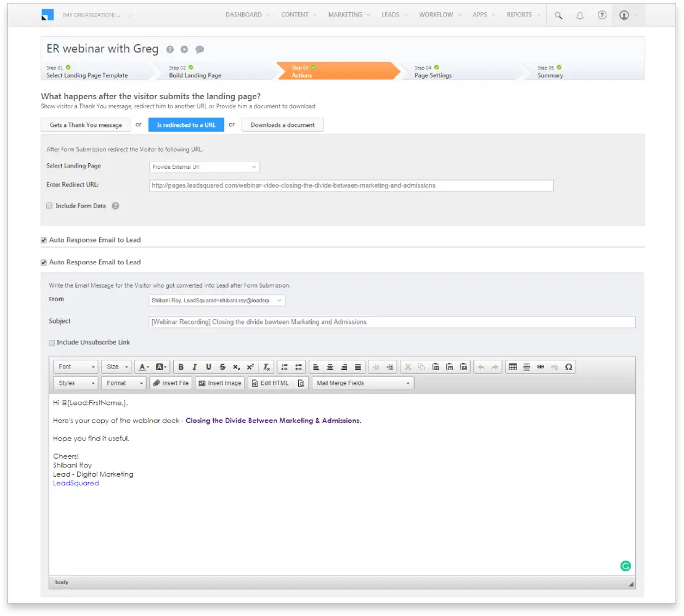Image resolution: width=684 pixels, height=616 pixels.
Task: Select Is redirected to a URL option
Action: click(186, 125)
